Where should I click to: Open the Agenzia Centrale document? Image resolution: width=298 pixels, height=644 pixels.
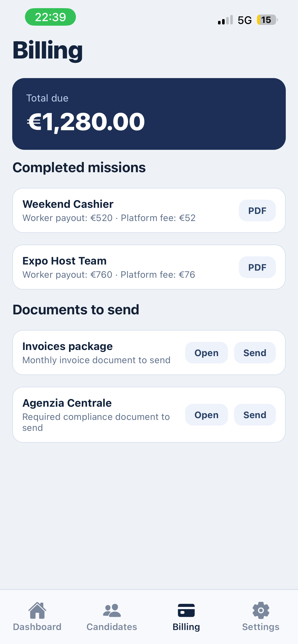[207, 415]
